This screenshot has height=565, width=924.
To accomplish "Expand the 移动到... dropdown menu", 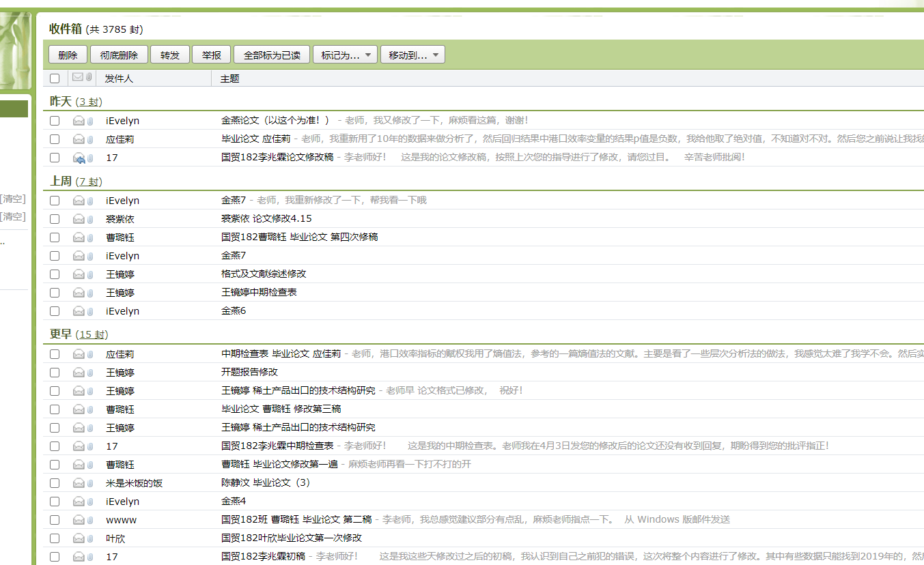I will point(412,55).
